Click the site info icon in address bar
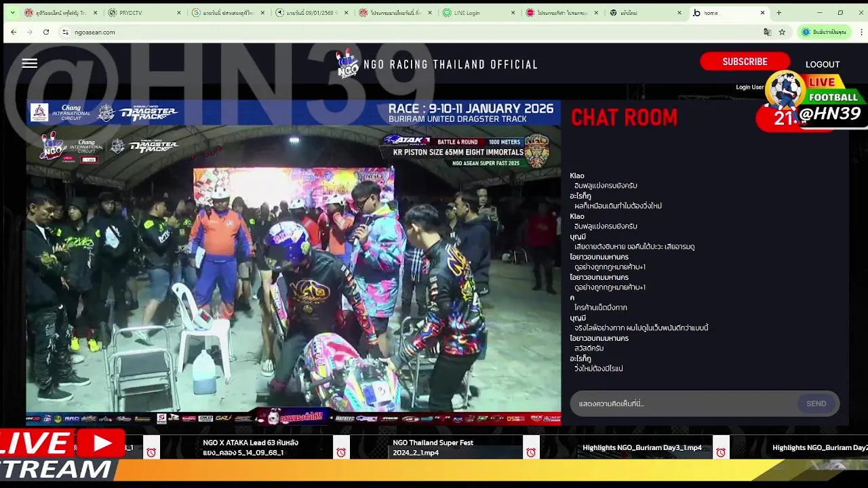 (x=65, y=32)
